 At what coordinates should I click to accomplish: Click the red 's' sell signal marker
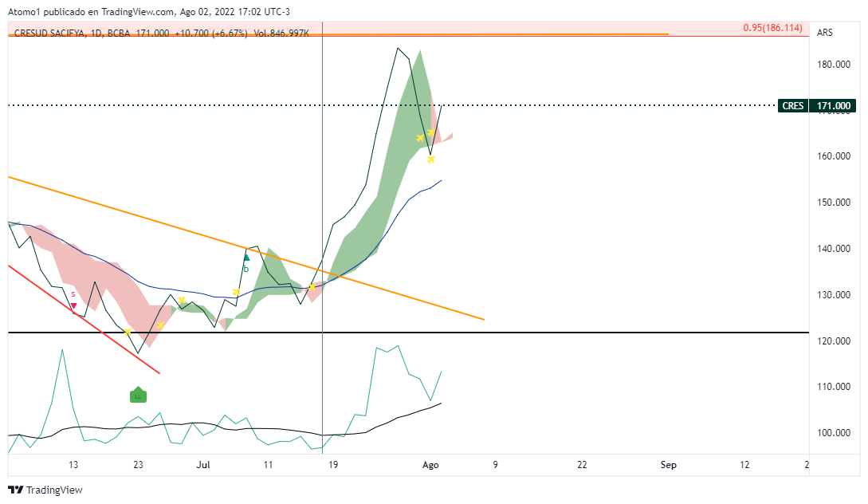pos(73,301)
